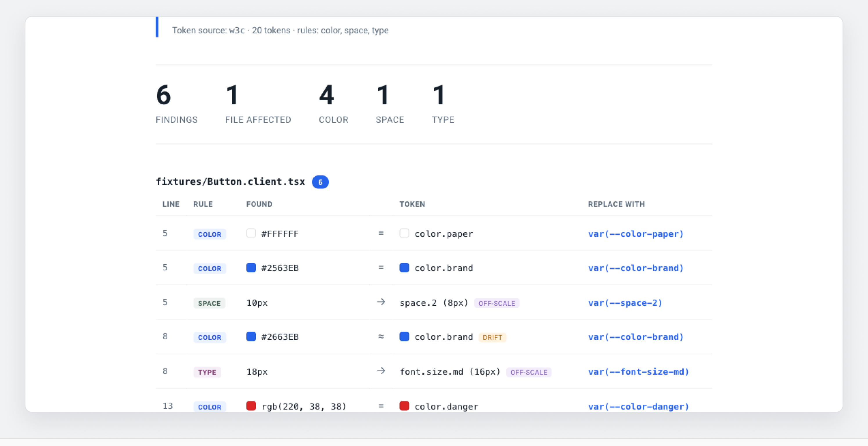Click the rgb(220, 38, 38) found value

304,406
